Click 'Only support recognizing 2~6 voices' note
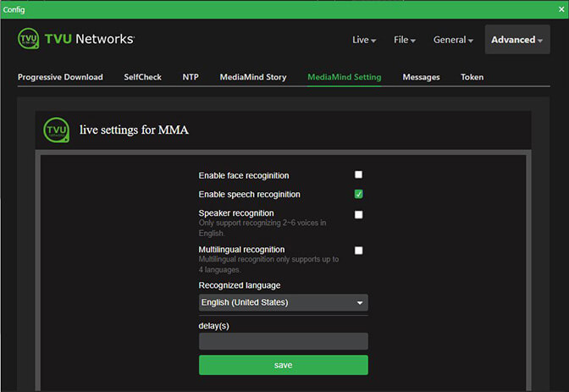The image size is (569, 392). (262, 228)
